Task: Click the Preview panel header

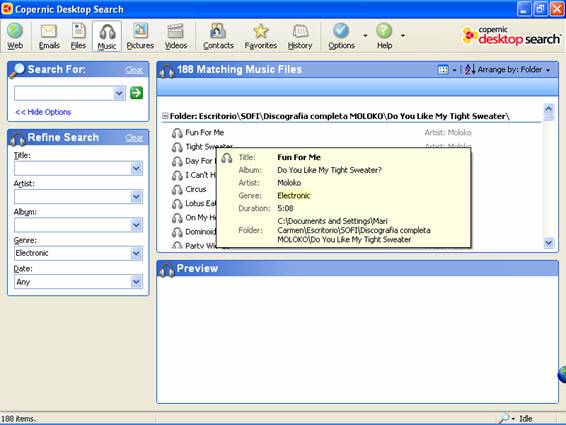Action: (357, 268)
